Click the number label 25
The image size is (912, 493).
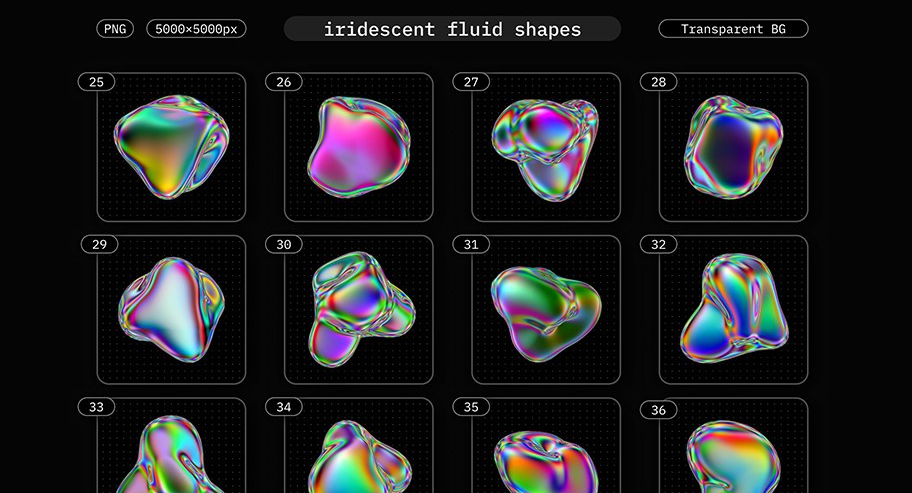pyautogui.click(x=97, y=82)
